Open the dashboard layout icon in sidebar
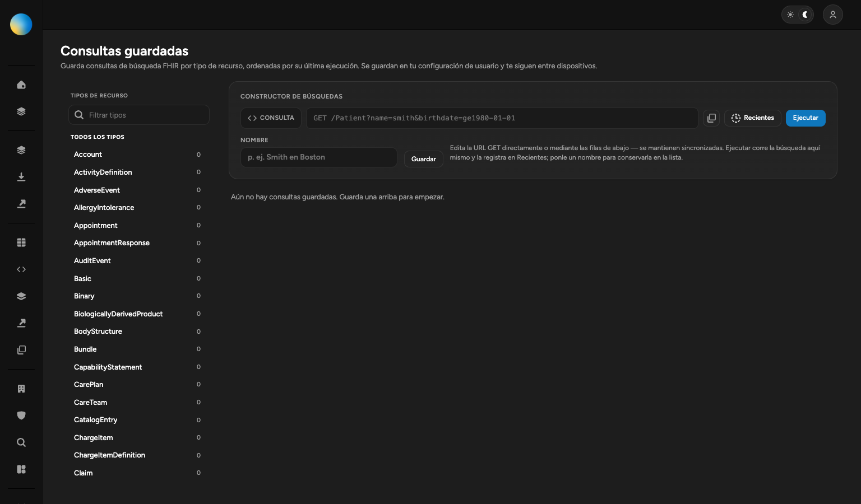This screenshot has height=504, width=861. [x=21, y=469]
